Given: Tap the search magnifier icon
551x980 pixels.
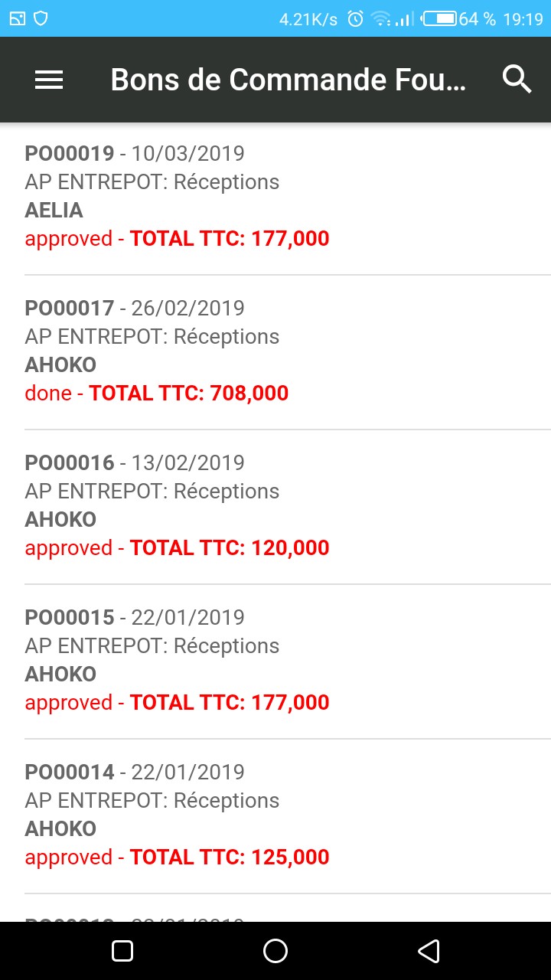Looking at the screenshot, I should click(x=517, y=80).
